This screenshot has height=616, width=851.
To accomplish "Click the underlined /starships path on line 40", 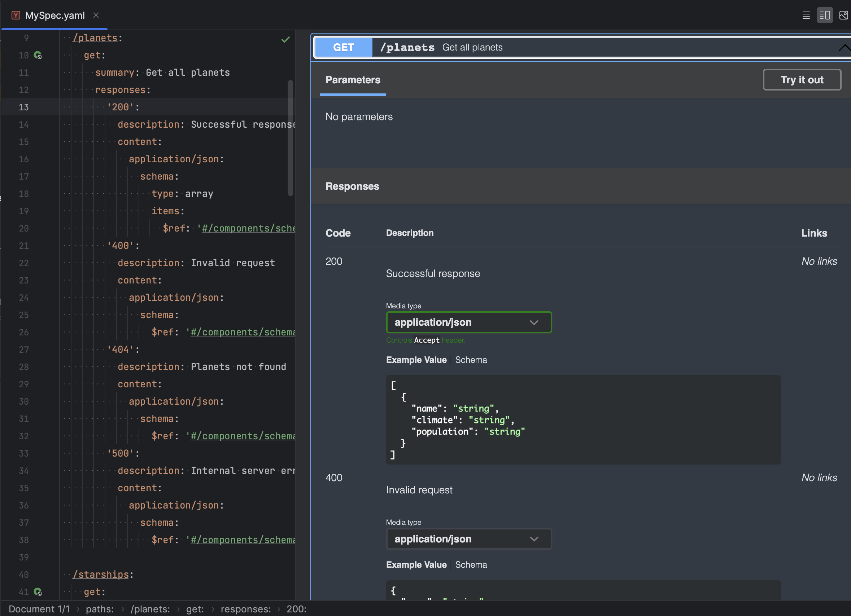I will point(101,575).
